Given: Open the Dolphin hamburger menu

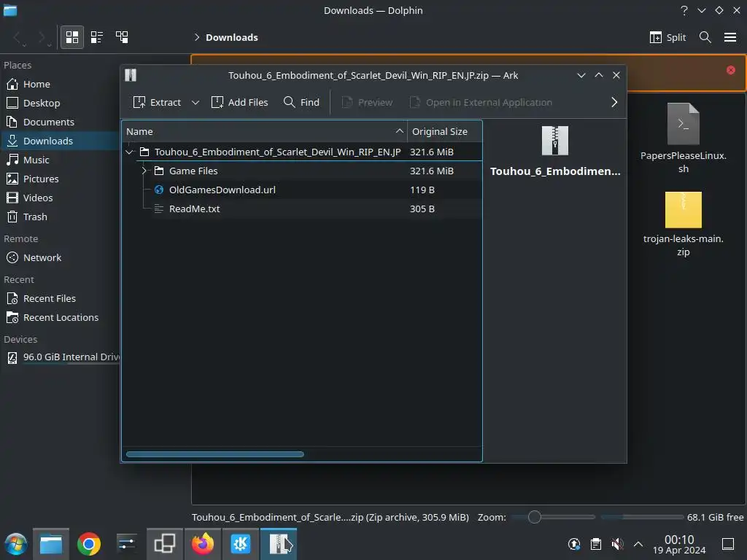Looking at the screenshot, I should coord(729,37).
